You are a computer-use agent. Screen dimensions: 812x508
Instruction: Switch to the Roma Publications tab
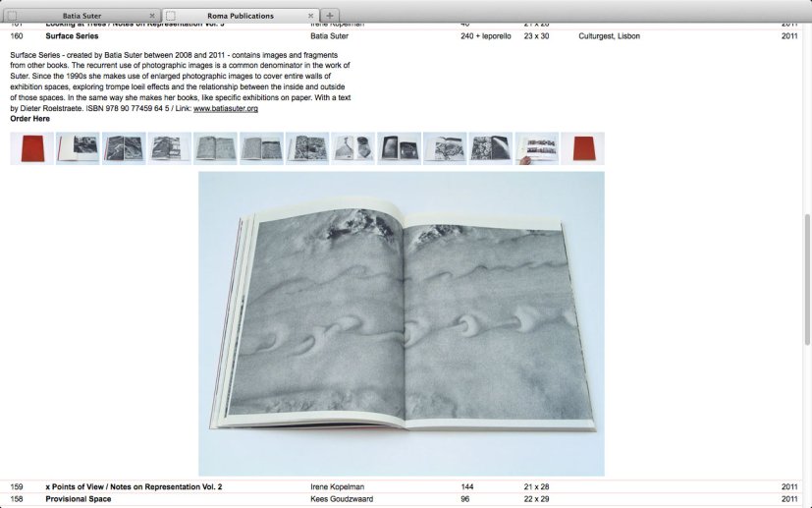241,16
